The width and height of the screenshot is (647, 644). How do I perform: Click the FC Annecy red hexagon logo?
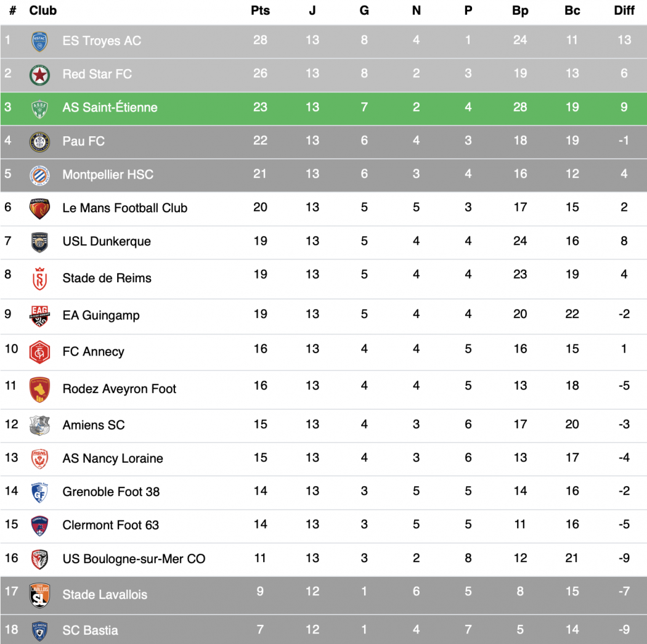tap(39, 352)
